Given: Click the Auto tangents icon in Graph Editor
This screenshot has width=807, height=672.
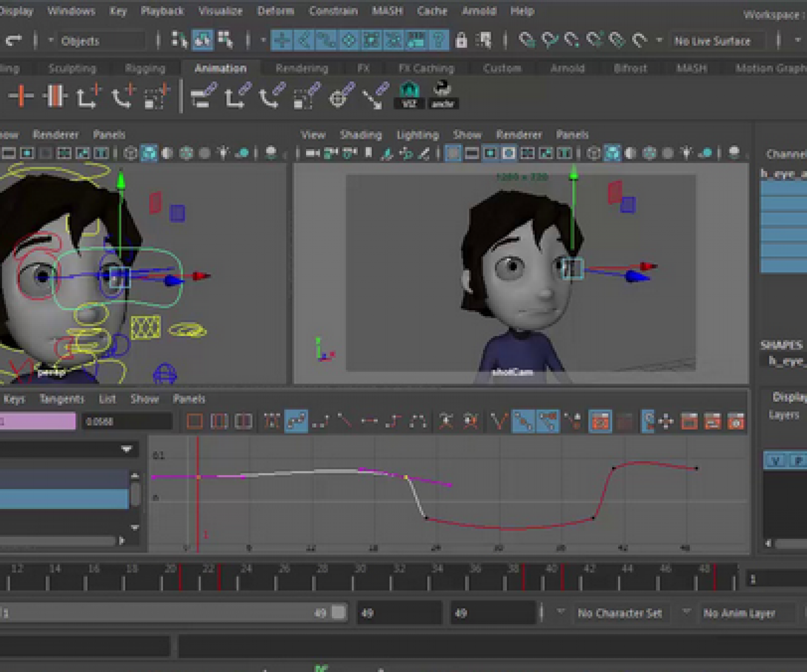Looking at the screenshot, I should pos(271,421).
